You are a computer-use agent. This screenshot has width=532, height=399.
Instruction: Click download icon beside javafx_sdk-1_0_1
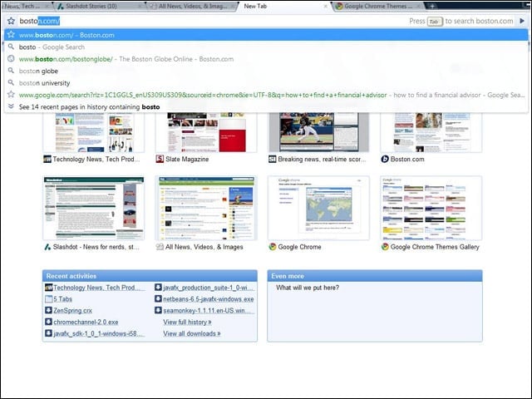(48, 333)
